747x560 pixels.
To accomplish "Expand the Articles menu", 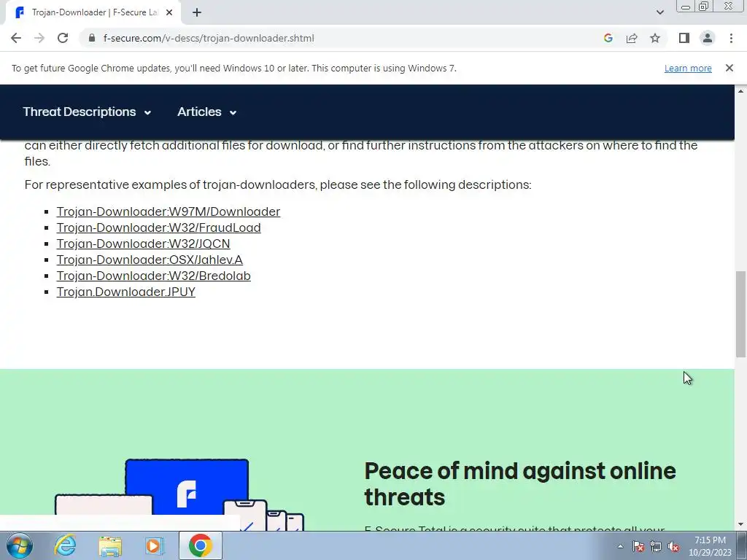I will pos(206,112).
